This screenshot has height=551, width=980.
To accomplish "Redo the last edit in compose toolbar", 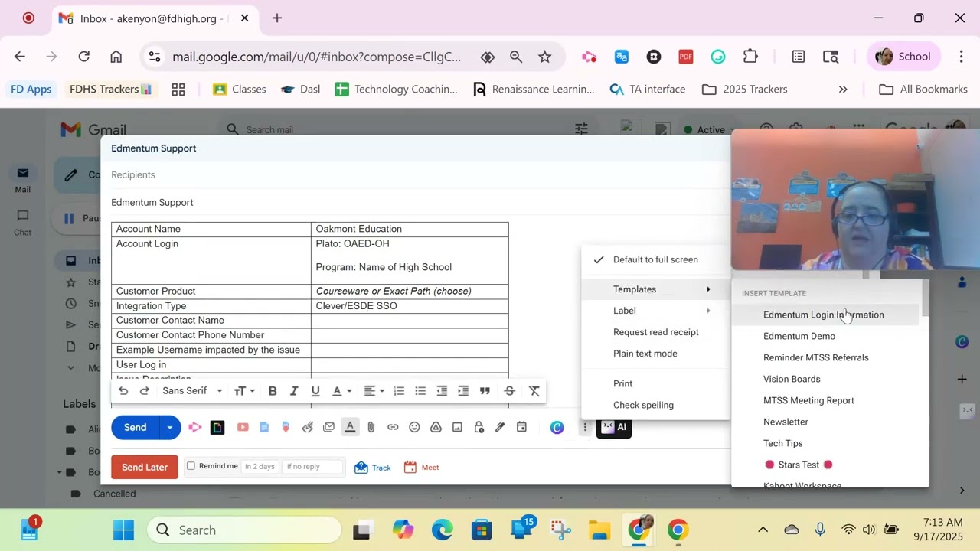I will 145,391.
